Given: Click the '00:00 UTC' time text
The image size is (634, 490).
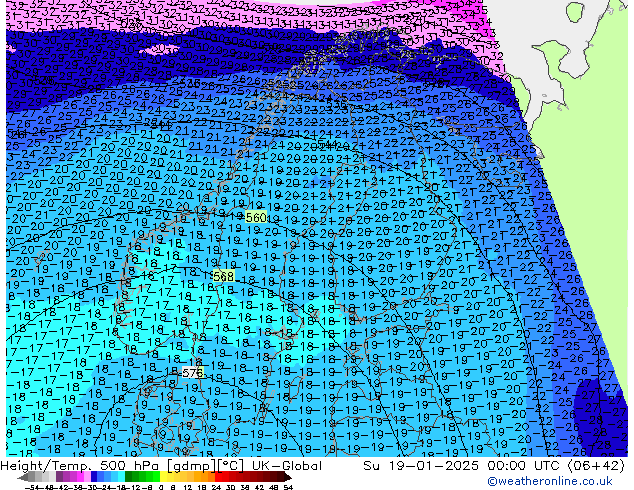Looking at the screenshot, I should point(525,466).
